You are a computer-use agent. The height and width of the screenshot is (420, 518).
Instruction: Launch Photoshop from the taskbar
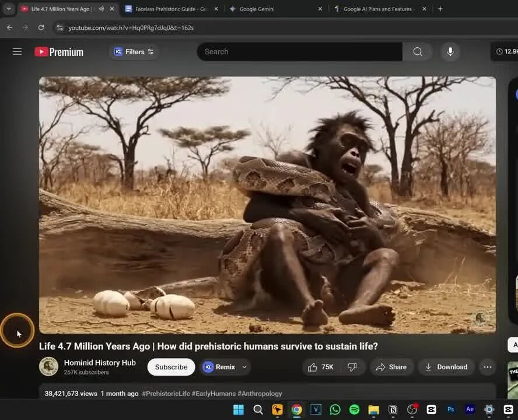(450, 409)
